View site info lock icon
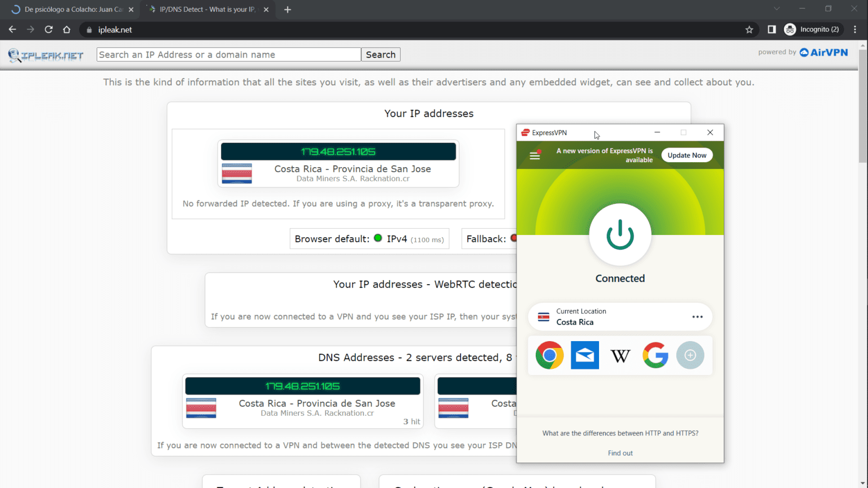The width and height of the screenshot is (868, 488). click(x=89, y=30)
